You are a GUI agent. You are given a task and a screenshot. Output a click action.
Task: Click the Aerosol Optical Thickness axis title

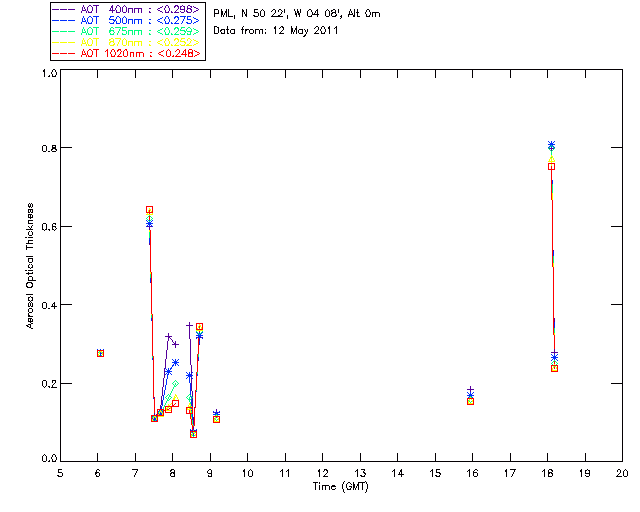click(30, 266)
